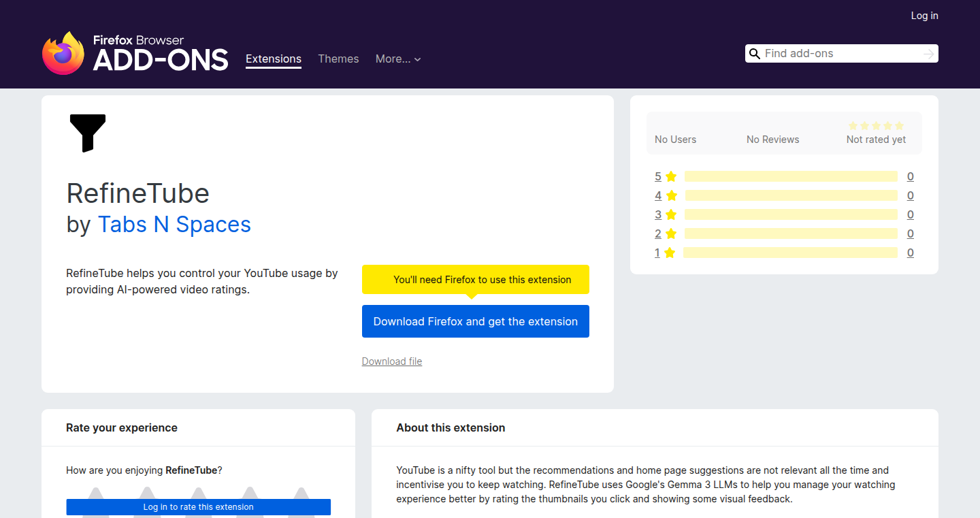Click the No Users text

tap(675, 140)
